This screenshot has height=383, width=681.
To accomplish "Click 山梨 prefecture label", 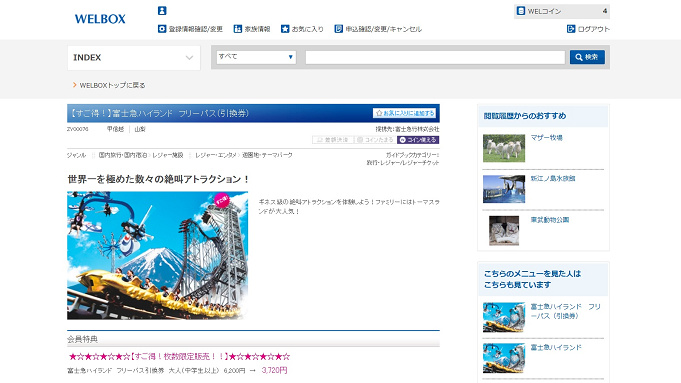I will tap(140, 129).
